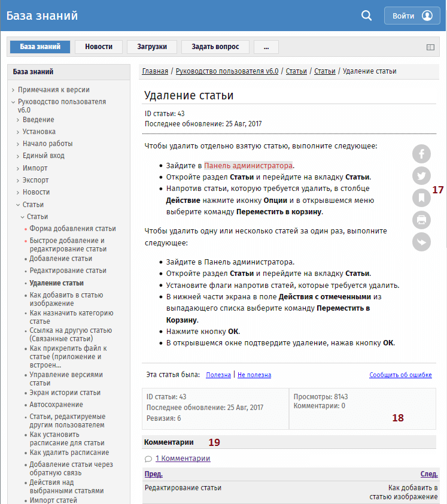Share article on Facebook
447x504 pixels.
pyautogui.click(x=421, y=154)
